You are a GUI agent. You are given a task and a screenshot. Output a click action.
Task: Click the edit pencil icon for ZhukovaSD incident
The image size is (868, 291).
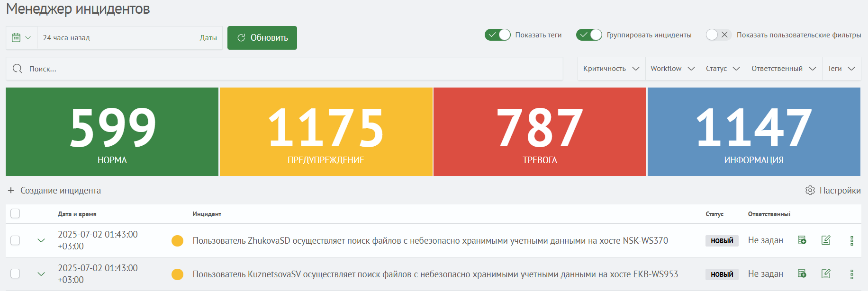(x=826, y=240)
